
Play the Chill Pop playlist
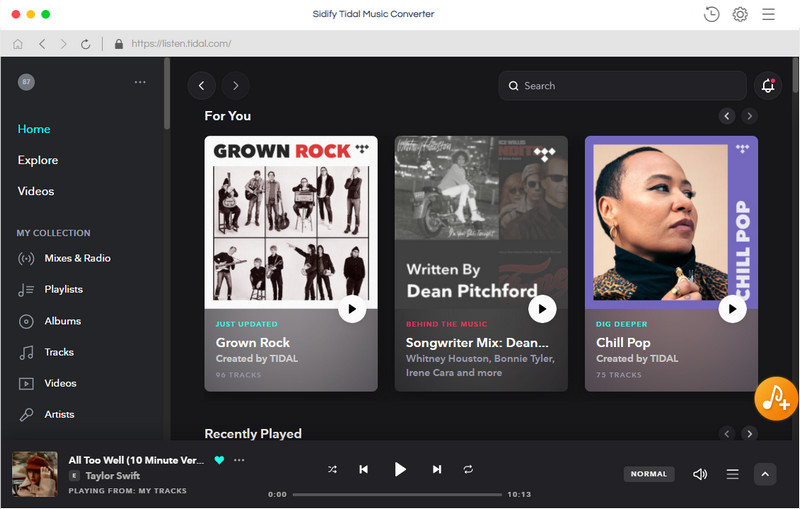(x=733, y=309)
